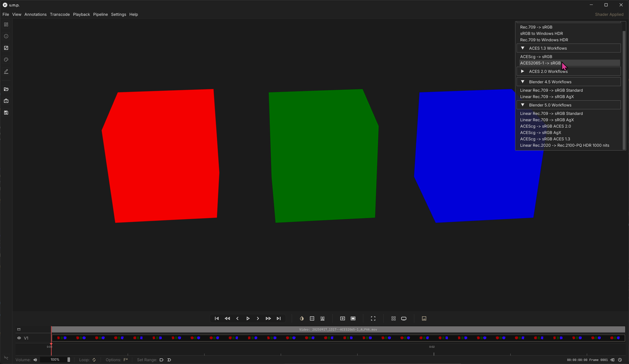Click the color adjustment droplet icon

pyautogui.click(x=302, y=318)
